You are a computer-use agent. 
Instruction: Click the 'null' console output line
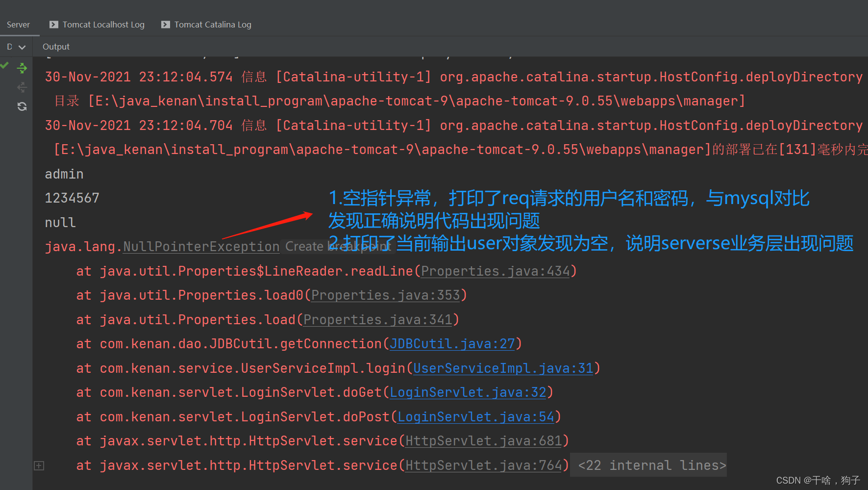60,222
